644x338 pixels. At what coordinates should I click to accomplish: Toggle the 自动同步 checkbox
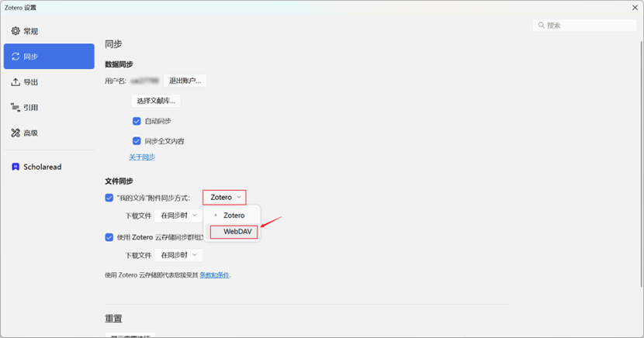coord(137,121)
